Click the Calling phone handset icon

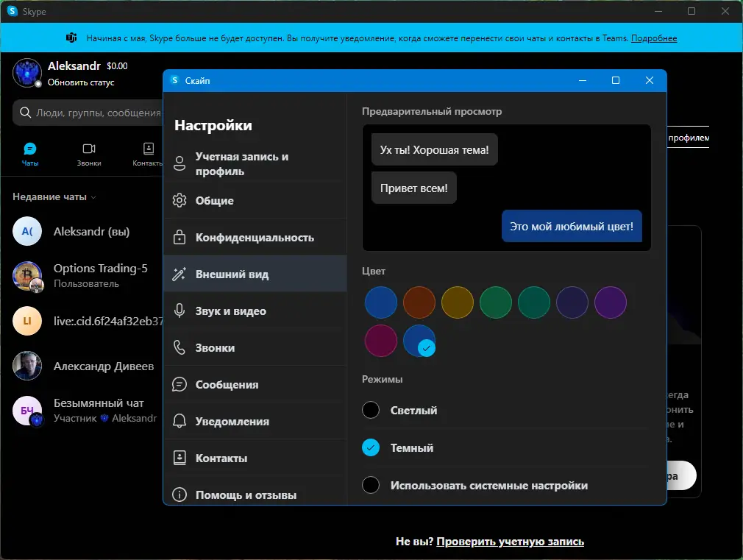[x=179, y=347]
